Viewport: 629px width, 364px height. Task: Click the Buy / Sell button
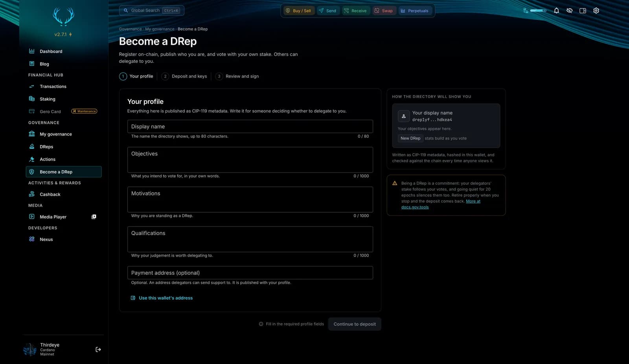(298, 11)
